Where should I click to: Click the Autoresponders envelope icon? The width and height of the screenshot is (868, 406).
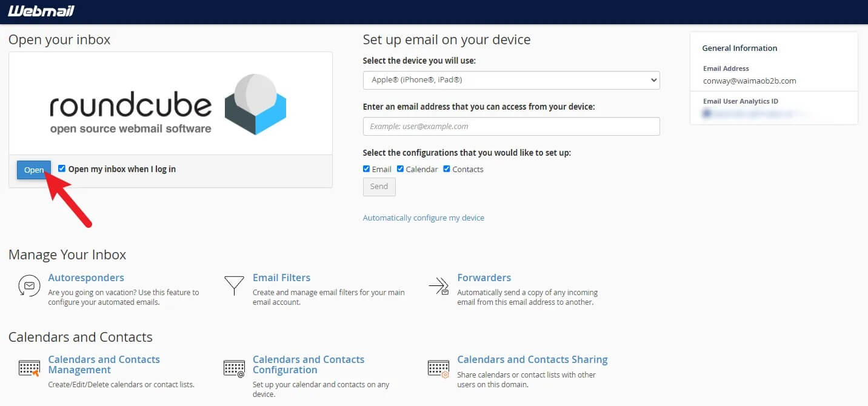click(29, 285)
